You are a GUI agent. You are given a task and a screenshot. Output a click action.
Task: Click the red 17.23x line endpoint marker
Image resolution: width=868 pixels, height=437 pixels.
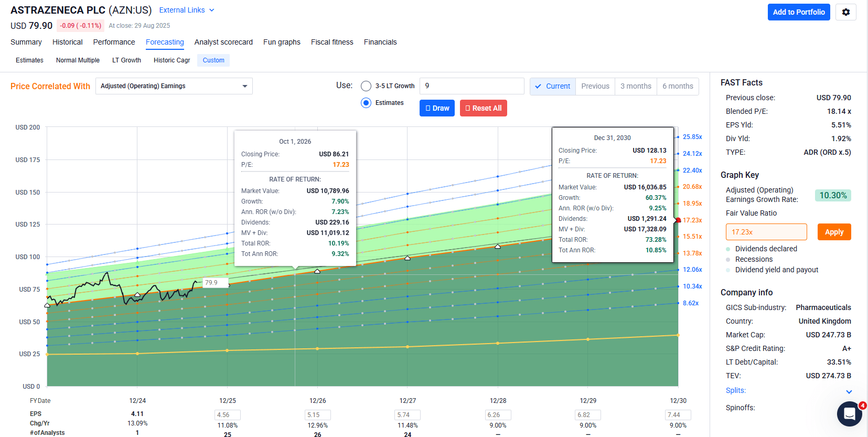click(678, 220)
